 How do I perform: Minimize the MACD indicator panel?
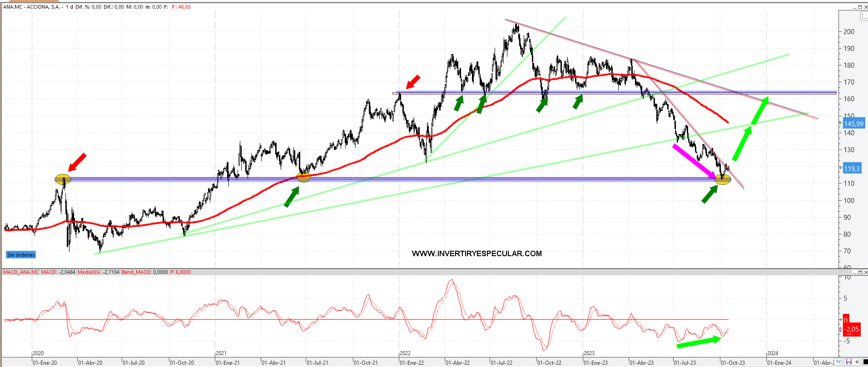[x=854, y=273]
